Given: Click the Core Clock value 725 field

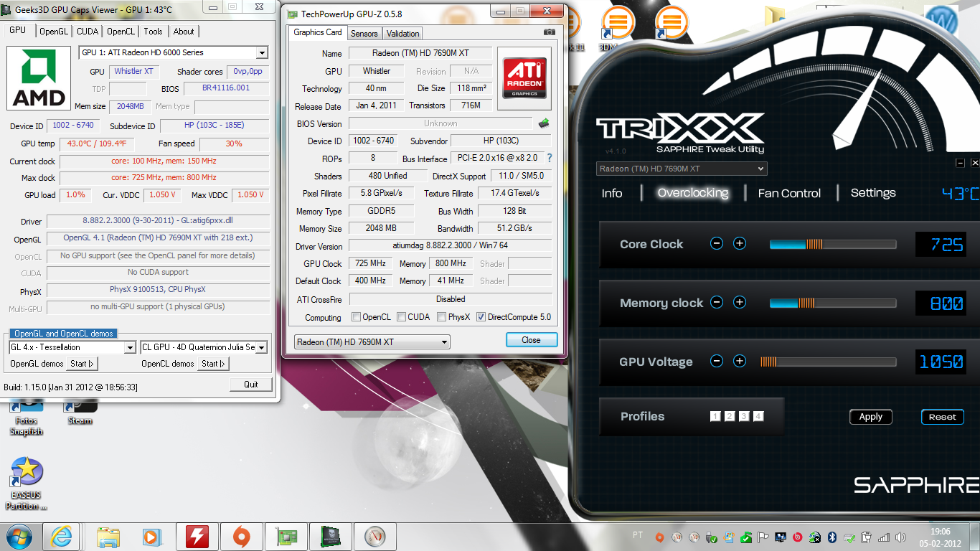Looking at the screenshot, I should pos(941,245).
